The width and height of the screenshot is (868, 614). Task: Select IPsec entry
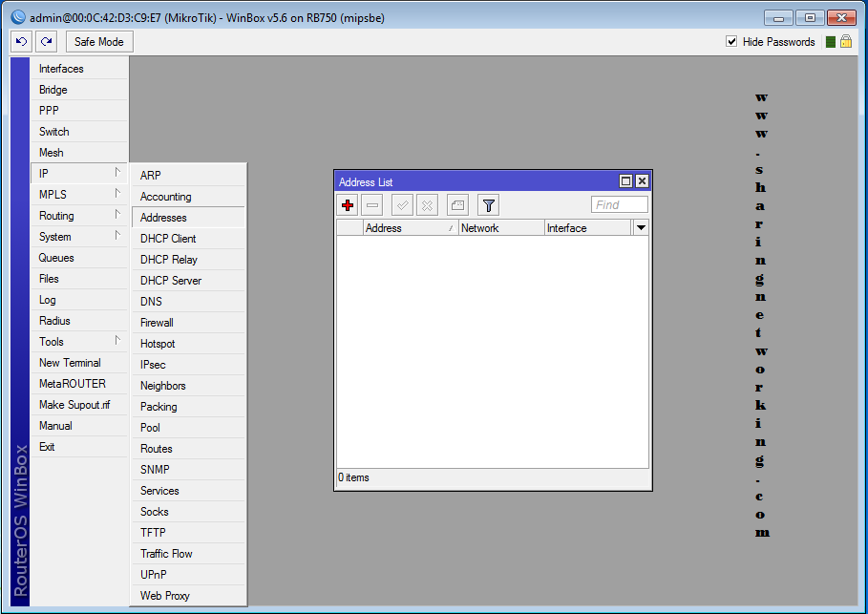[188, 365]
